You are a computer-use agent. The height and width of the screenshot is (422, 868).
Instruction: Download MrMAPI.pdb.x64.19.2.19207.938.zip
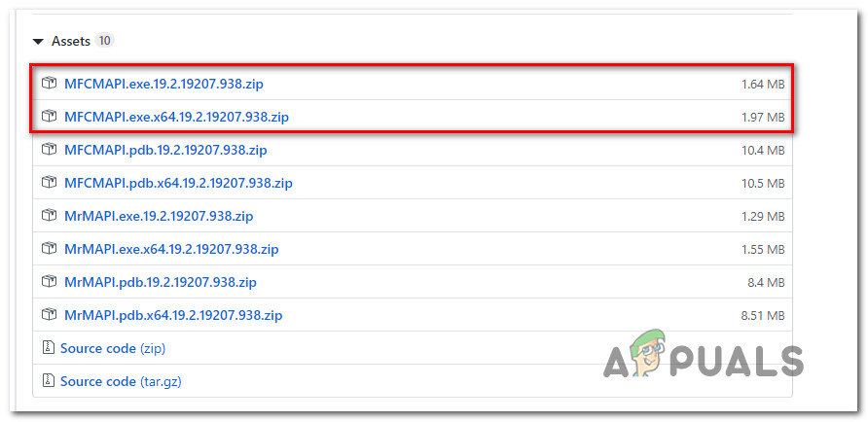click(173, 316)
